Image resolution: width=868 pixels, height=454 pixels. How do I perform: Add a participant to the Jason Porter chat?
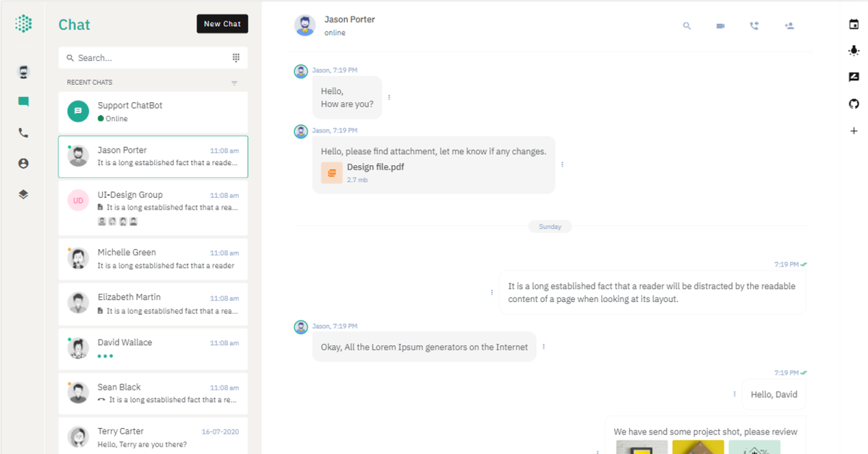point(789,25)
